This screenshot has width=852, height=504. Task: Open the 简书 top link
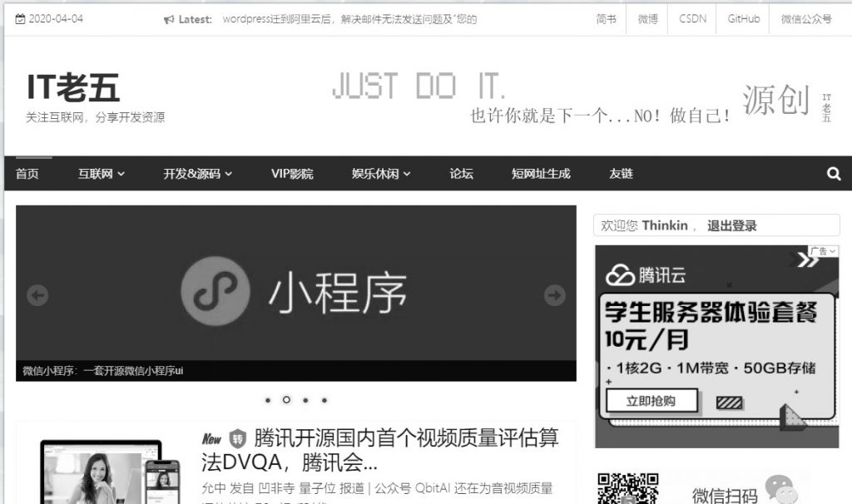coord(607,19)
